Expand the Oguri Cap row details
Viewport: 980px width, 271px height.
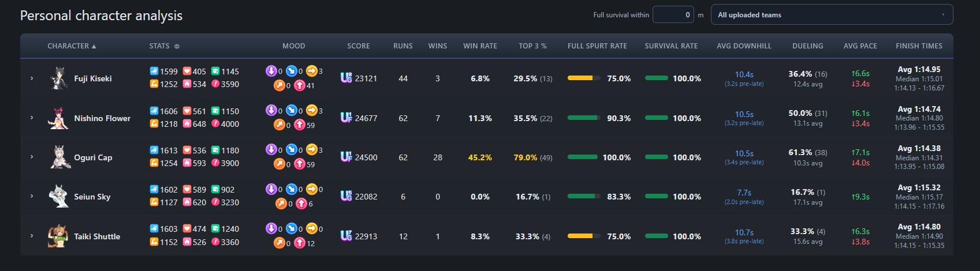tap(32, 157)
